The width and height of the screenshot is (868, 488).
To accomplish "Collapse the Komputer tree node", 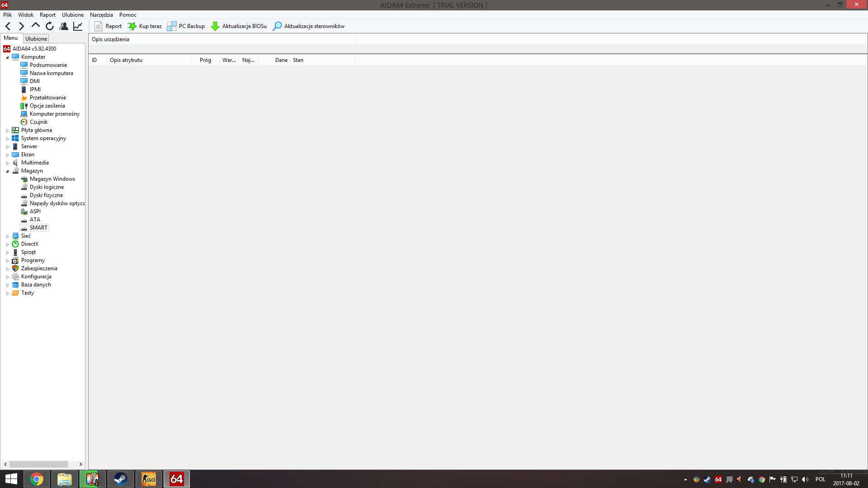I will 7,57.
